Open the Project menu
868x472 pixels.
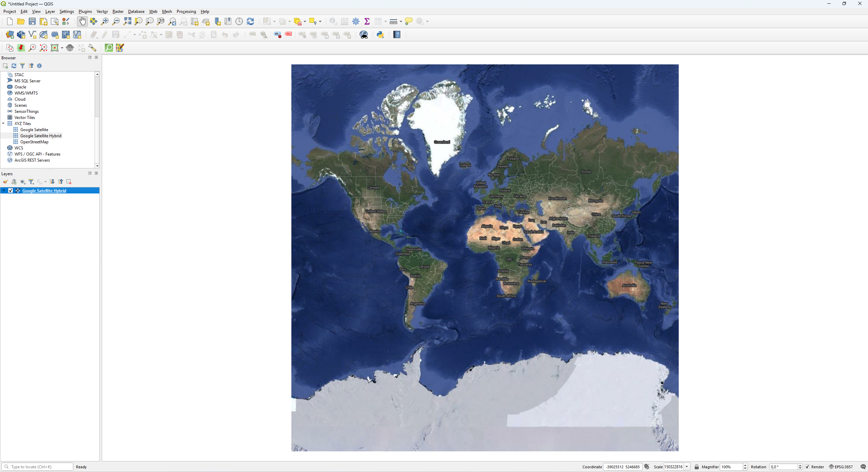pos(9,12)
